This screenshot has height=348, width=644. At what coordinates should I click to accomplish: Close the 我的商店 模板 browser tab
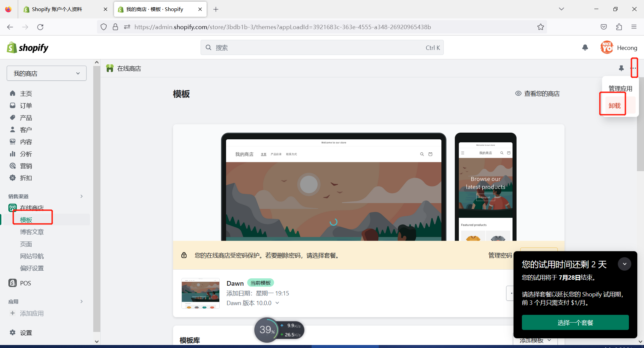click(200, 9)
